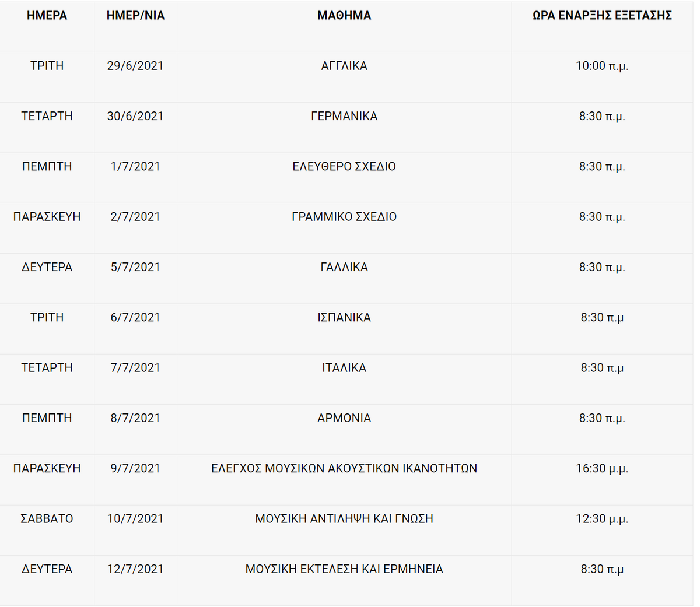Click ΜΟΥΣΙΚΗ ΕΚΤΕΛΕΣΗ ΚΑΙ ΕΡΜΗΝΕΙΑ cell
This screenshot has width=700, height=607.
(344, 569)
